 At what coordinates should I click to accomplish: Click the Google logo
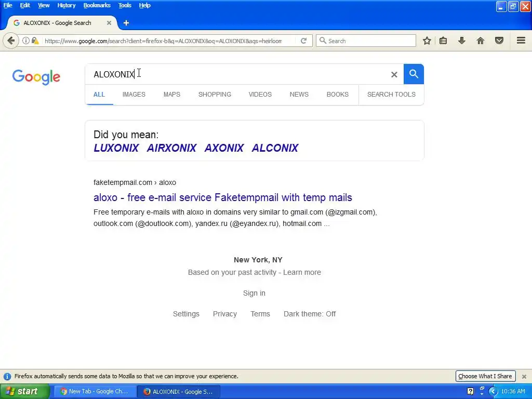[x=36, y=77]
